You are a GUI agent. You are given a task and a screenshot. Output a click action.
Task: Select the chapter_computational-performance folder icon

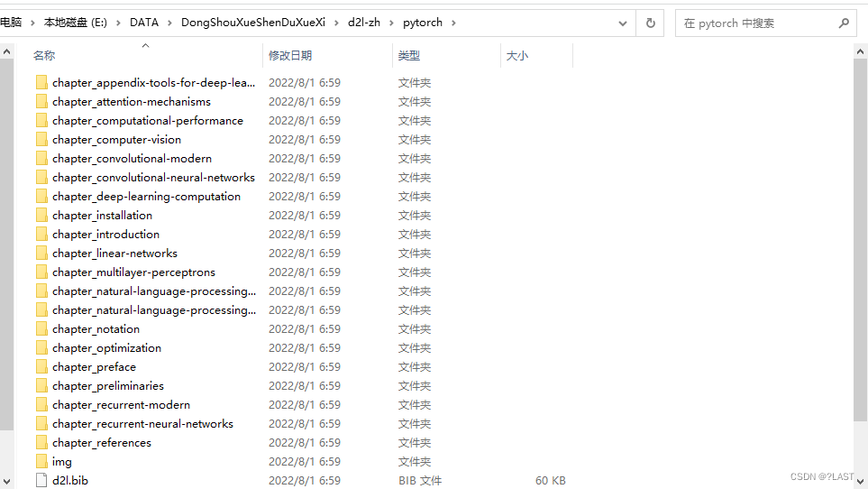click(41, 120)
